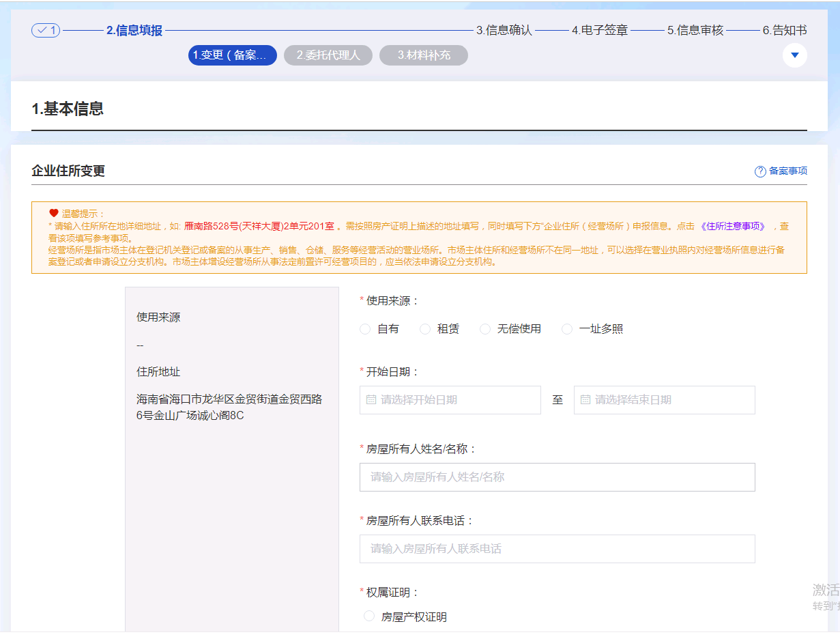Open the 《住所注意事项》 link
840x639 pixels.
coord(734,226)
